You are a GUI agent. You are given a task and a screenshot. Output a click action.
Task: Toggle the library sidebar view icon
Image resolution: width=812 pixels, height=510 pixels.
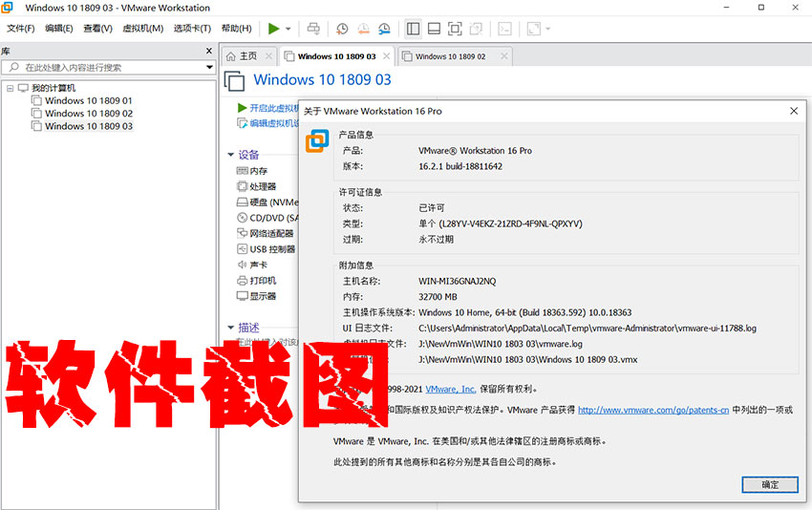414,29
